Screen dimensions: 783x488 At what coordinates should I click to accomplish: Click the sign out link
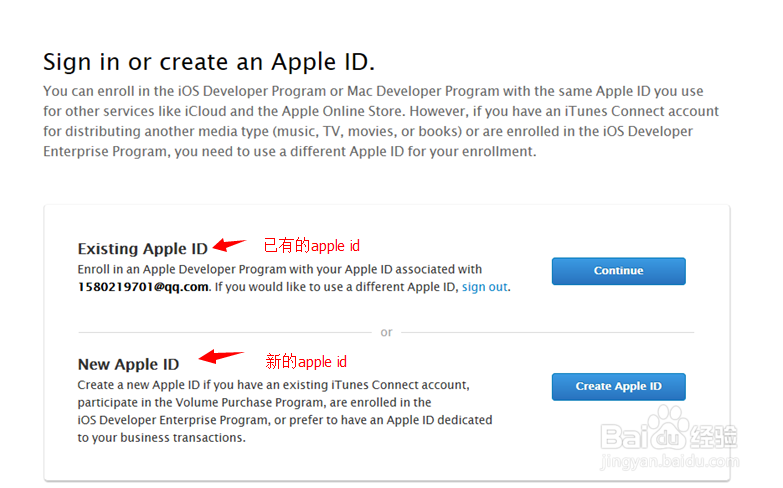click(x=485, y=287)
